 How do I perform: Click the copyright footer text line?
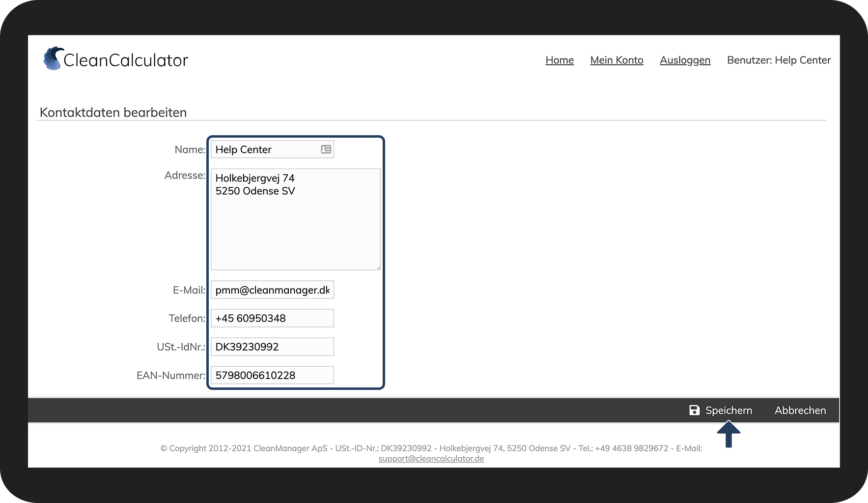point(431,448)
